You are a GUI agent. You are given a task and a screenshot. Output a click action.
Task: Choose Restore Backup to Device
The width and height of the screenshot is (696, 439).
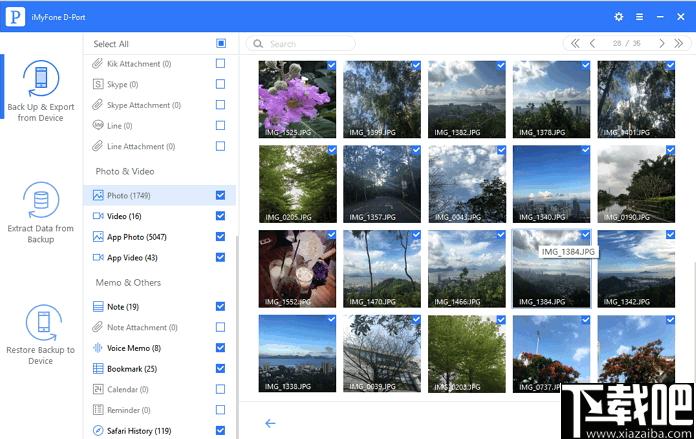click(40, 335)
